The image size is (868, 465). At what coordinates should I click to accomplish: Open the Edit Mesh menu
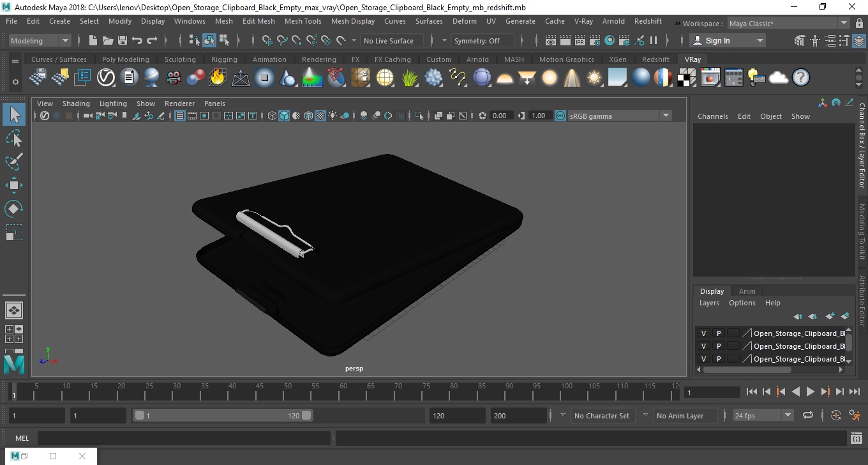click(x=258, y=21)
